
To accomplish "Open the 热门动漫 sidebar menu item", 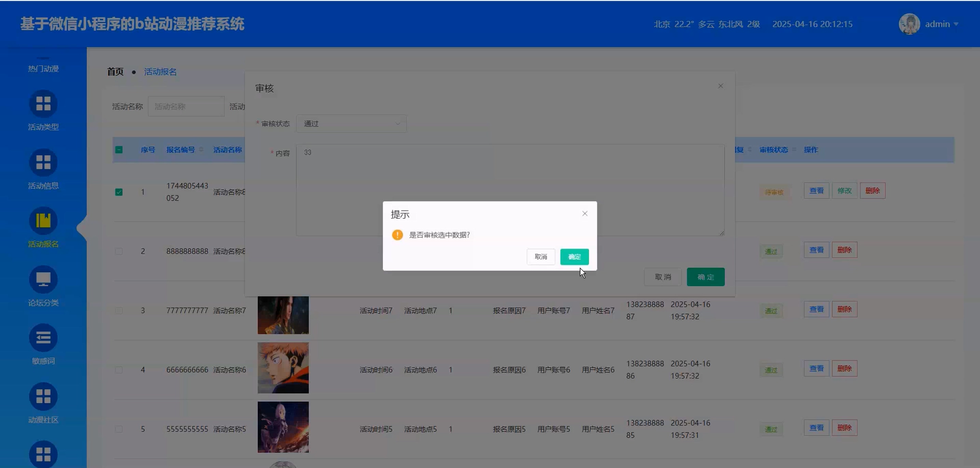I will 43,68.
